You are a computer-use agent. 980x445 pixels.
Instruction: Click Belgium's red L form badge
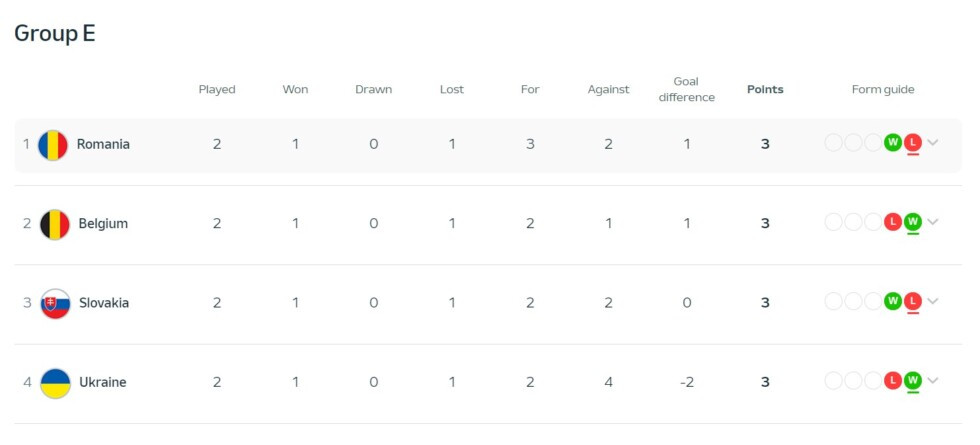pyautogui.click(x=893, y=222)
